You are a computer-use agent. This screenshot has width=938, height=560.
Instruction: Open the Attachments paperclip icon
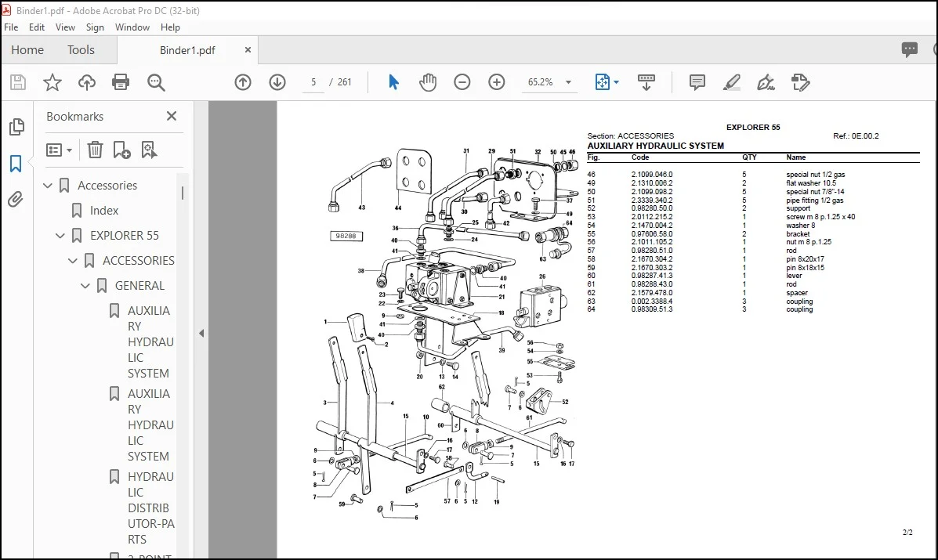[16, 199]
